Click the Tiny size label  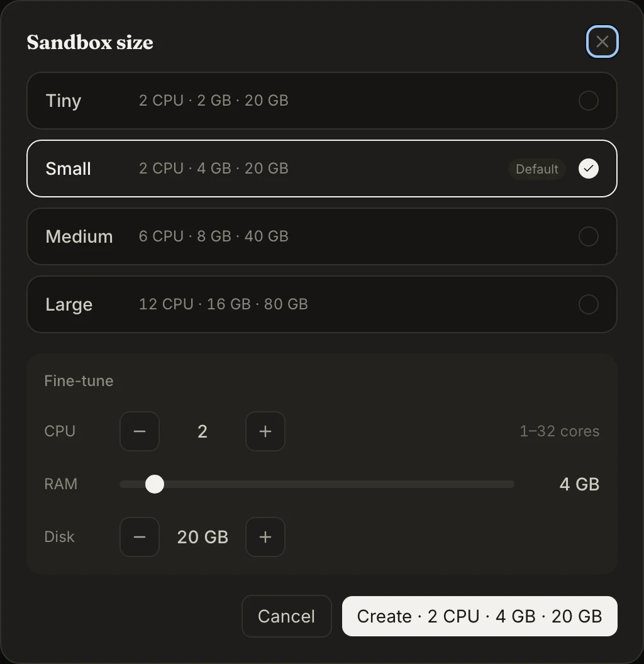(x=63, y=101)
